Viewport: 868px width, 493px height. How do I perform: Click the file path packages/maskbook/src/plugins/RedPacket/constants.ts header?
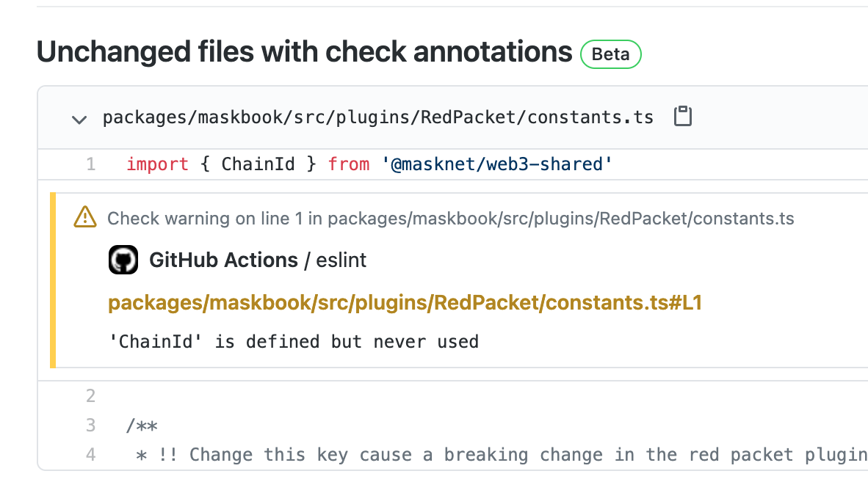[x=378, y=117]
